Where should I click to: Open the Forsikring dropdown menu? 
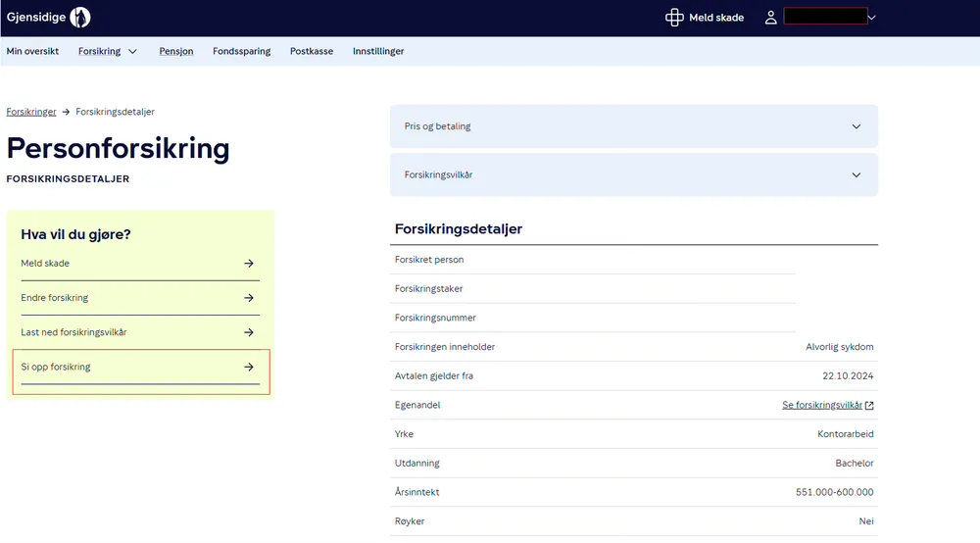click(x=108, y=51)
